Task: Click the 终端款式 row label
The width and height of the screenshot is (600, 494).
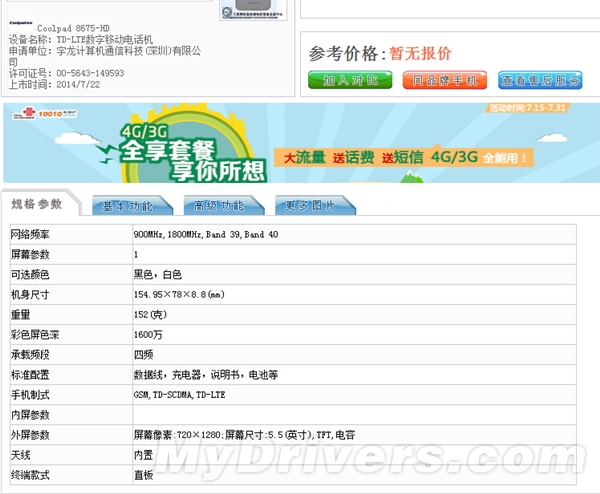Action: (x=30, y=475)
